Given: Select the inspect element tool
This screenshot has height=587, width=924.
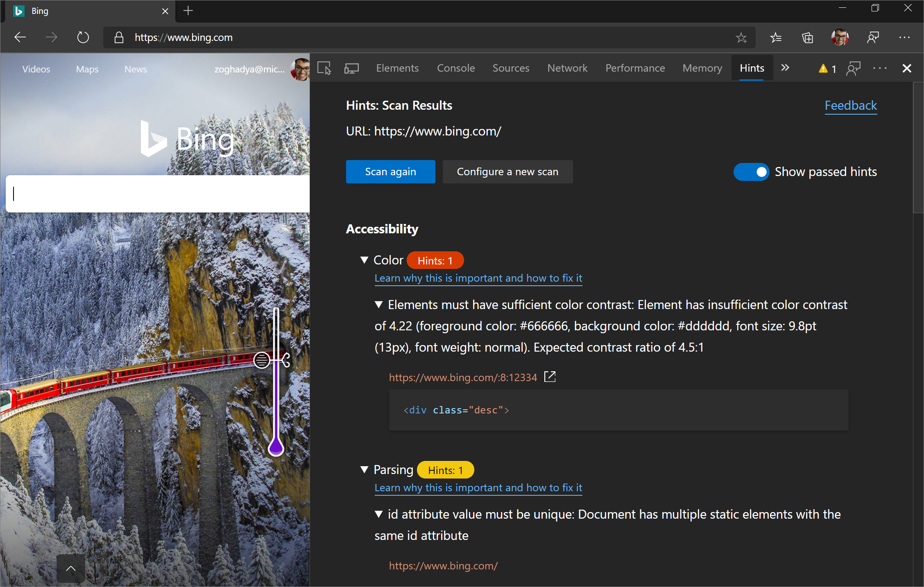Looking at the screenshot, I should pyautogui.click(x=324, y=68).
